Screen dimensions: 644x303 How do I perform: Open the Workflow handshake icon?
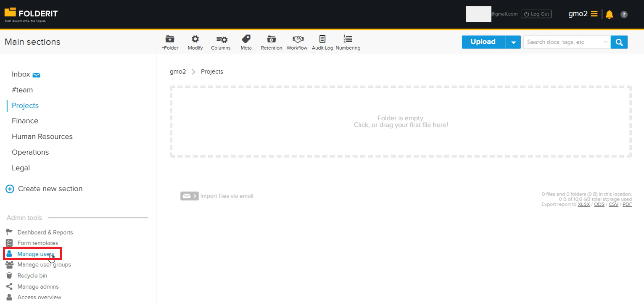click(297, 42)
